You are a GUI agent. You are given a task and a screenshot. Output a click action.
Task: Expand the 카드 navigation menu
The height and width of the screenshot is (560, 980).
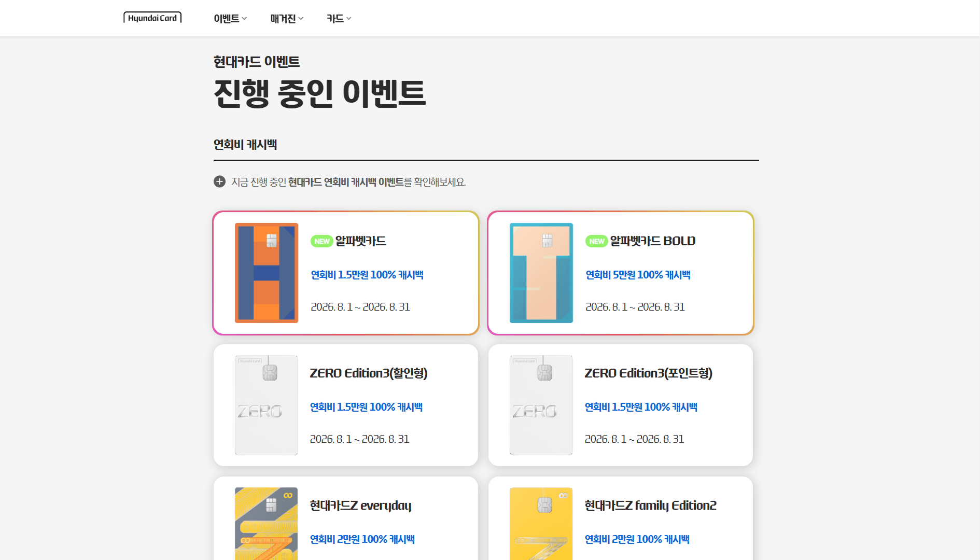(x=339, y=19)
